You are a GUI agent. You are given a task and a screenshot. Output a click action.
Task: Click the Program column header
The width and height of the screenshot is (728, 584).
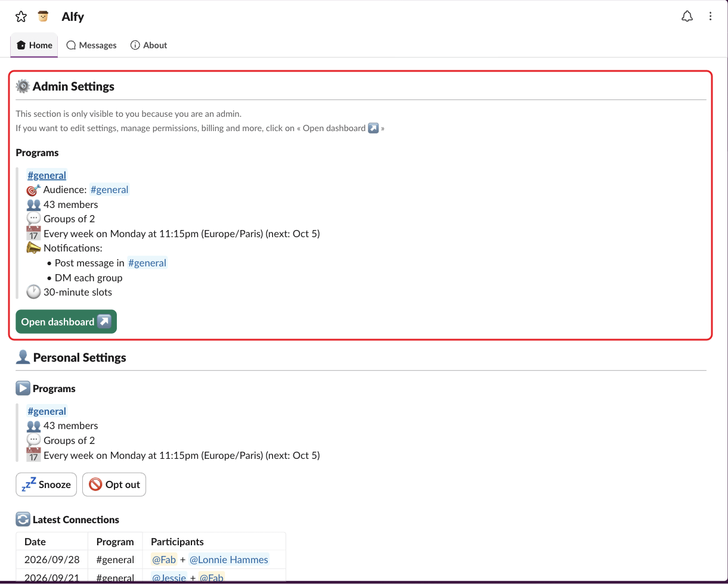pyautogui.click(x=115, y=542)
